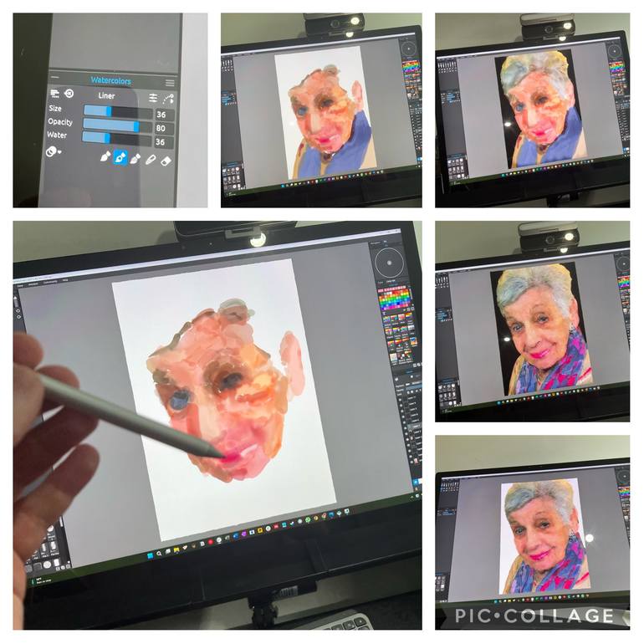Viewport: 644px width, 644px height.
Task: Click the Size value field showing 36
Action: click(x=164, y=115)
